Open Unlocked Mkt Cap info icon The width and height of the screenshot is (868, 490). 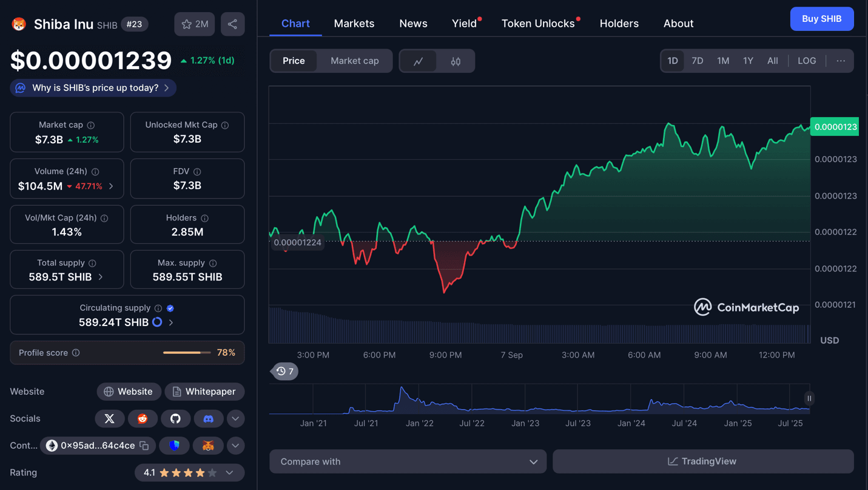225,125
